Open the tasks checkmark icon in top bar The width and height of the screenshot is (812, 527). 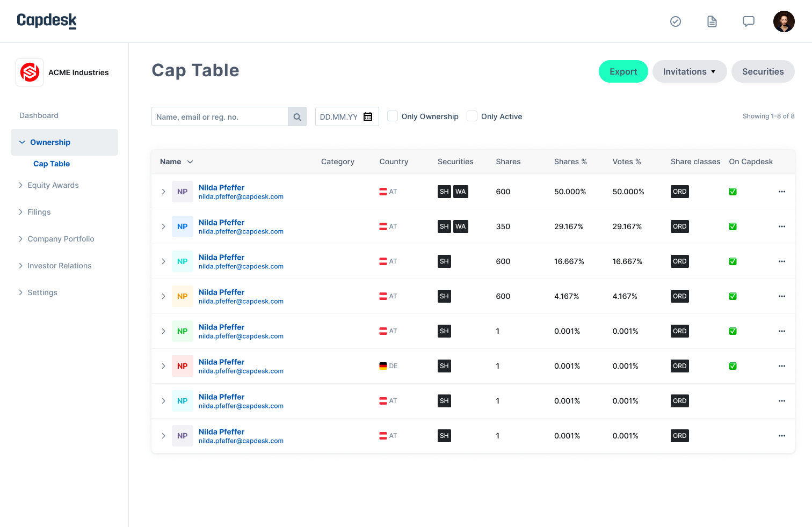[675, 21]
